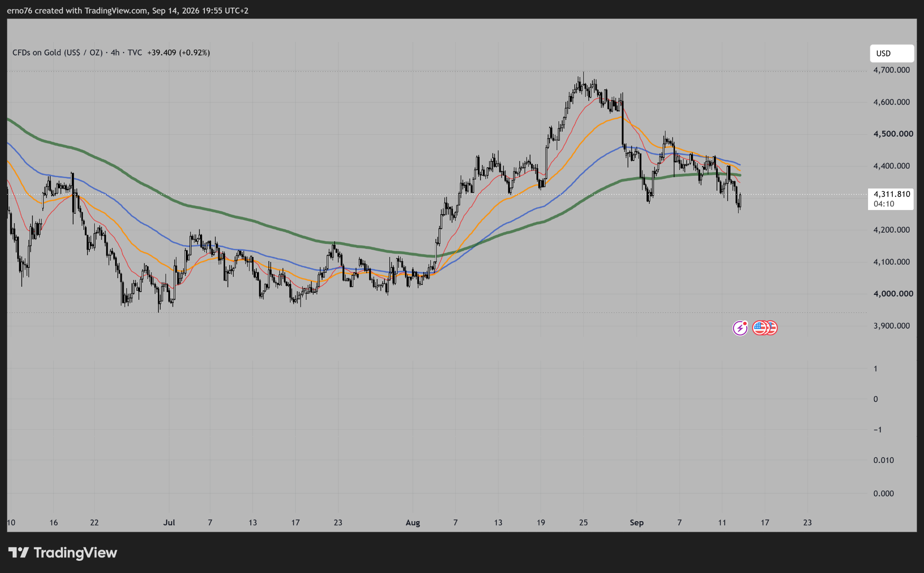The height and width of the screenshot is (573, 924).
Task: Click the erno76 created with TradingView.com header
Action: (128, 10)
